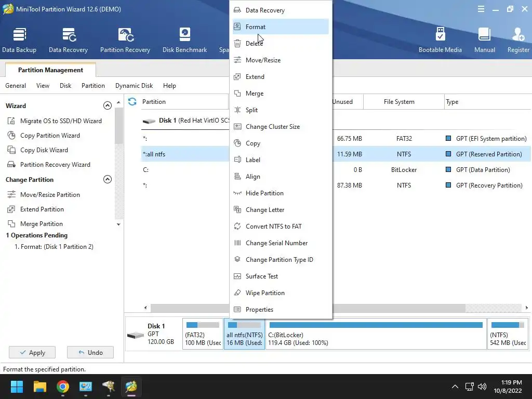Click the Type column header
The height and width of the screenshot is (399, 532).
point(487,102)
